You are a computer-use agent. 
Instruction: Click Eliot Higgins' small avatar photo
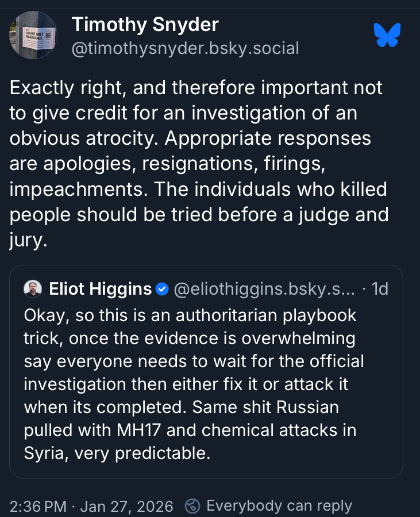pyautogui.click(x=33, y=288)
